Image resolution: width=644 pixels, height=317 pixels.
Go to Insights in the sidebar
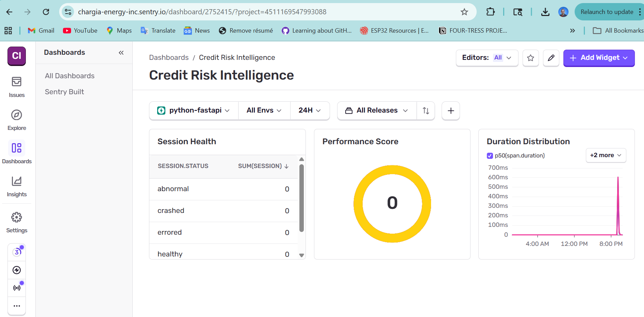tap(16, 186)
